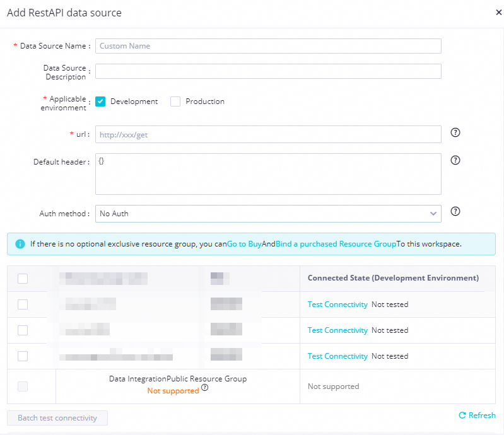This screenshot has height=435, width=504.
Task: Click inside the Default header text area
Action: pyautogui.click(x=268, y=174)
